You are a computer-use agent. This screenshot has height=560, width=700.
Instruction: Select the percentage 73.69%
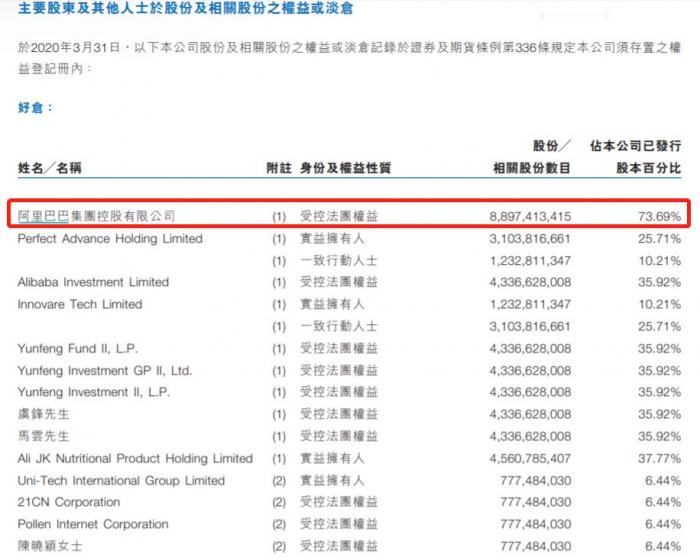(x=659, y=217)
